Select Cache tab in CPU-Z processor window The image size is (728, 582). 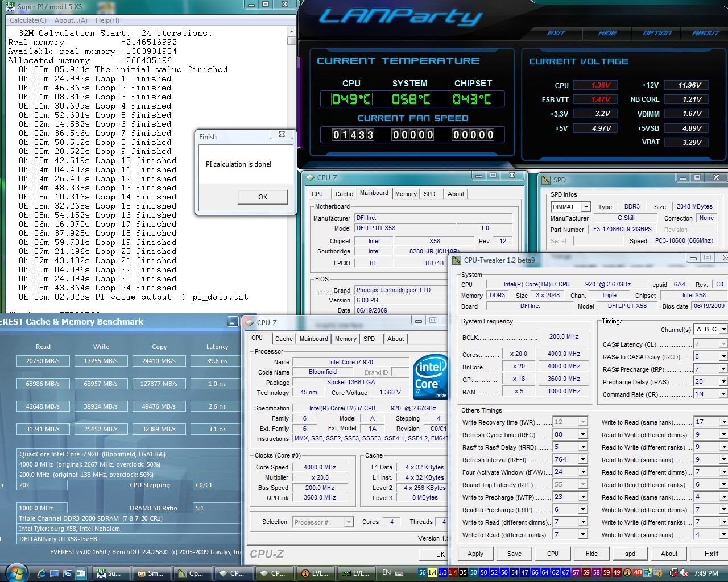pyautogui.click(x=284, y=339)
